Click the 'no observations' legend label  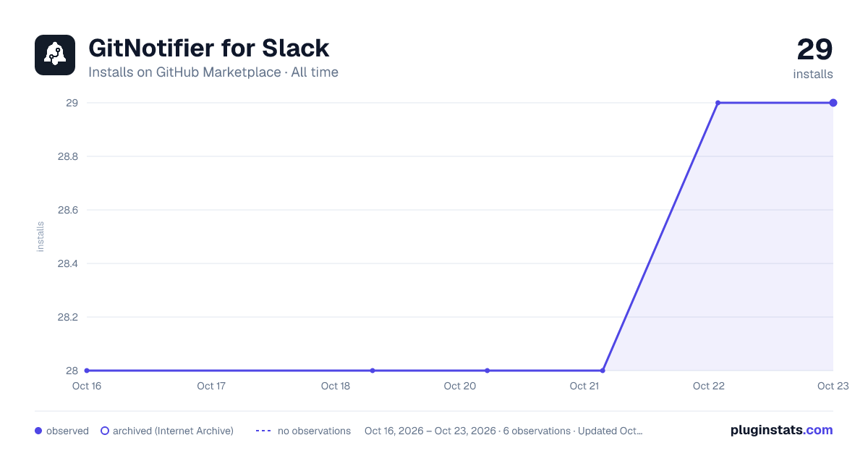point(314,431)
